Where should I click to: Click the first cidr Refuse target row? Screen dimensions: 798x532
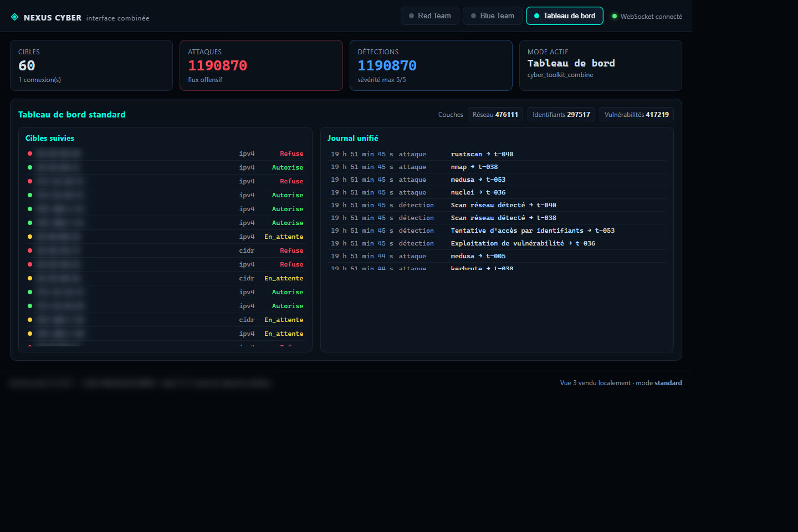(x=165, y=250)
